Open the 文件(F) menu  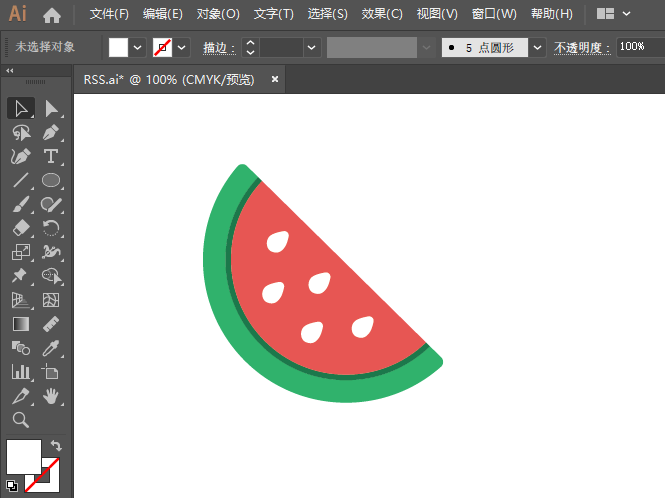click(109, 14)
